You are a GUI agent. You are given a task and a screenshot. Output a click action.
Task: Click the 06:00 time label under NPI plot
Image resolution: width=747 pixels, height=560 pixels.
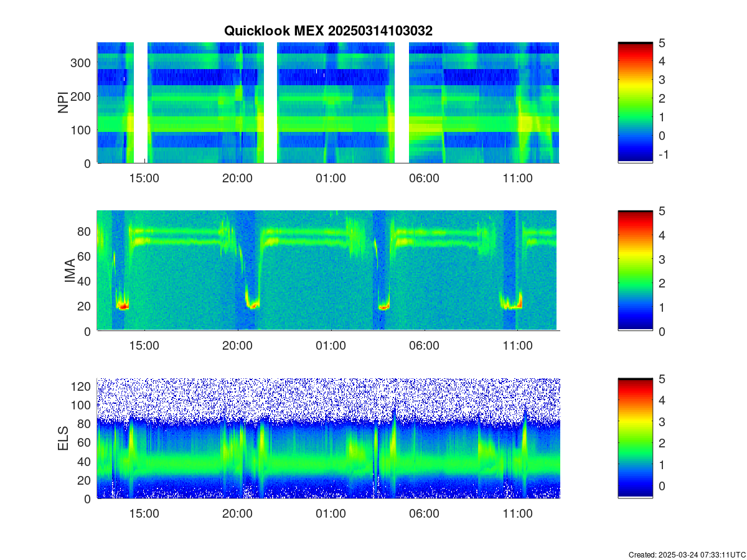[x=424, y=178]
